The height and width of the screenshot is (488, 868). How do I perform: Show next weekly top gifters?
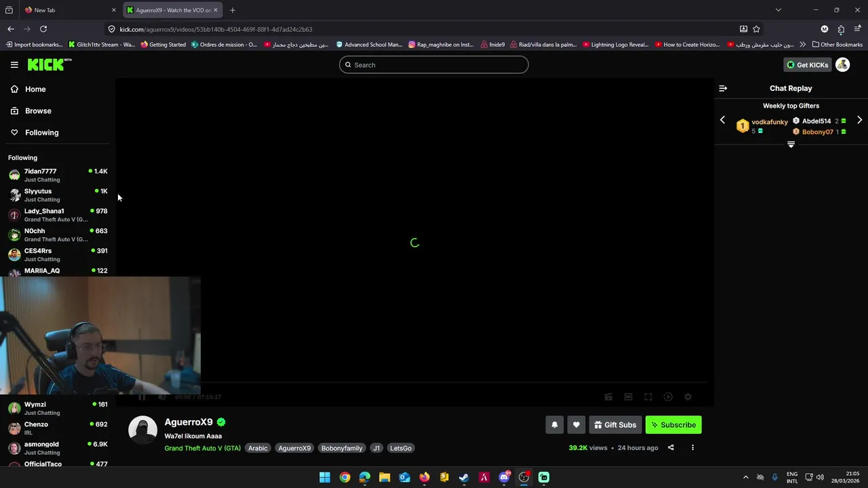point(860,120)
